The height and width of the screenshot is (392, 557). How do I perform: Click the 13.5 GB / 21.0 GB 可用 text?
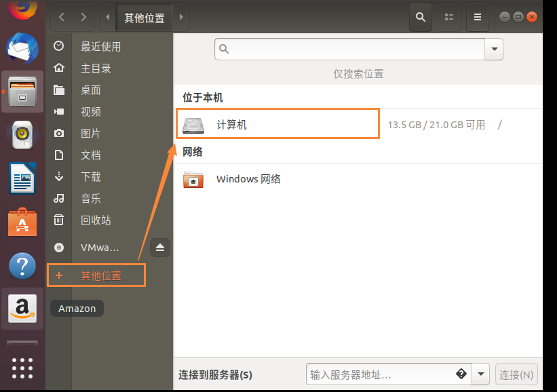436,125
